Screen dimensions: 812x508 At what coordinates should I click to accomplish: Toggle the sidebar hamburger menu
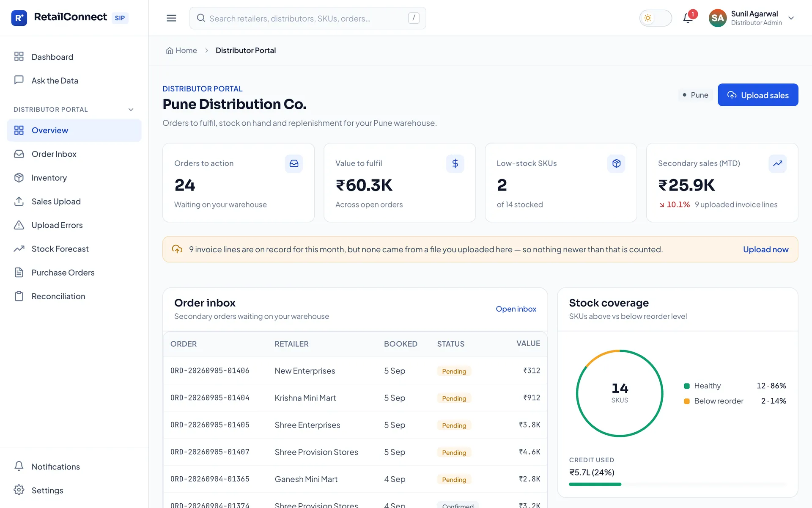coord(171,18)
